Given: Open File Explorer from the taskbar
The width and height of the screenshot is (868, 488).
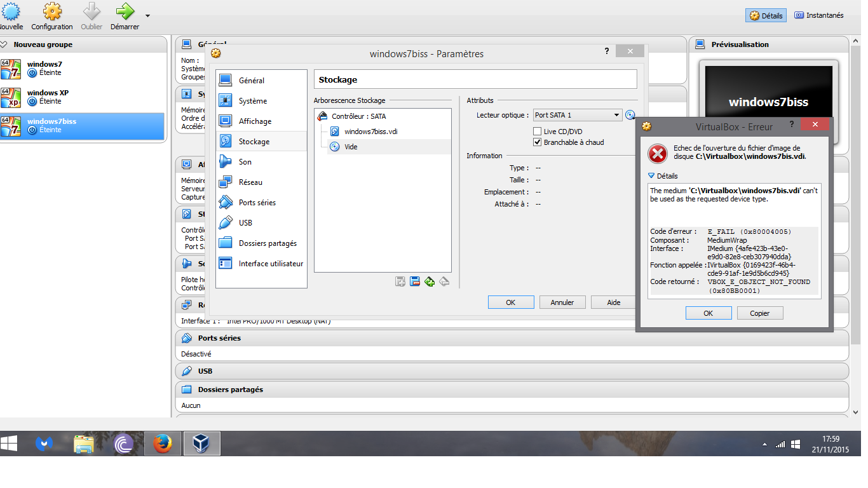Looking at the screenshot, I should click(83, 444).
